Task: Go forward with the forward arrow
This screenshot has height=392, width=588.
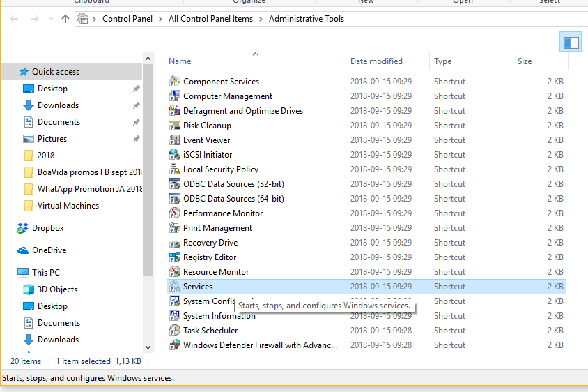Action: [x=35, y=19]
